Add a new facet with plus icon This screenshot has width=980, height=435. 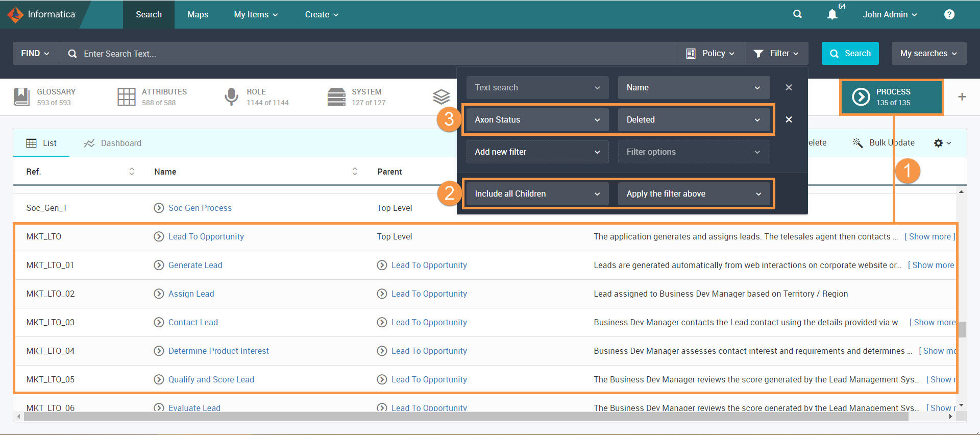pyautogui.click(x=962, y=96)
